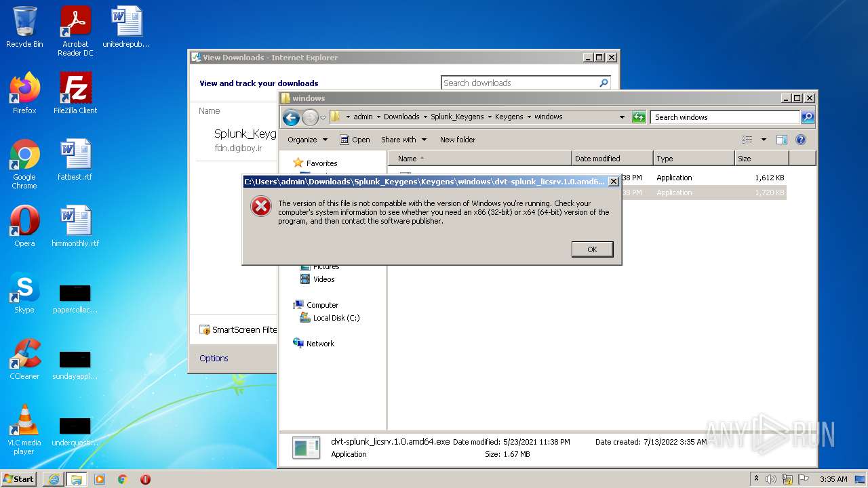This screenshot has width=868, height=488.
Task: Select Network in the navigation pane
Action: pyautogui.click(x=313, y=344)
